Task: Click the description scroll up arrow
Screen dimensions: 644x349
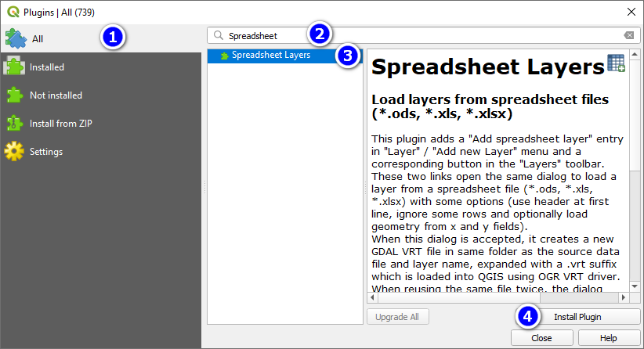Action: tap(635, 54)
